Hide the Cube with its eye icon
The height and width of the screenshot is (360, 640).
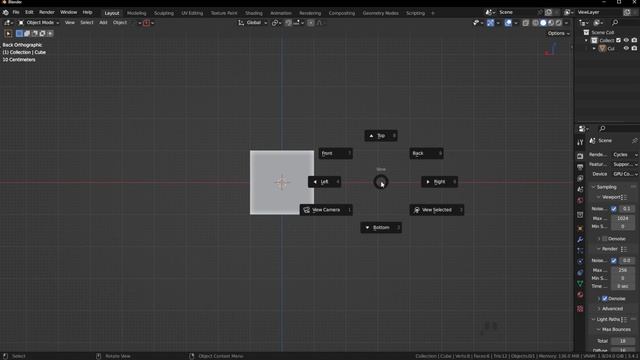626,49
